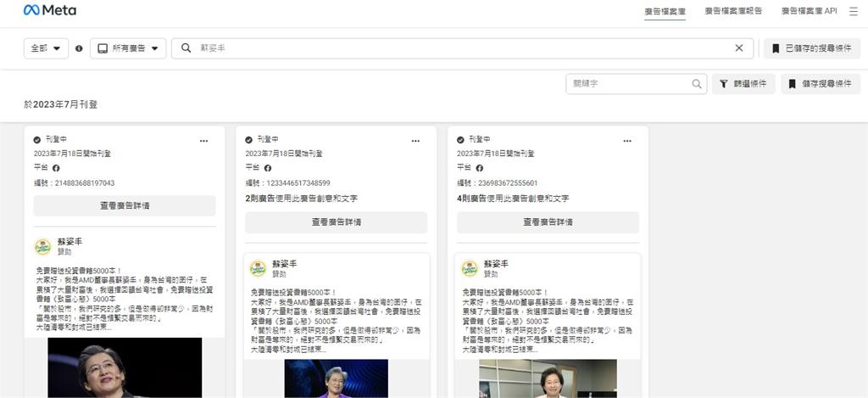Click the magnifier icon in 關鍵字 field
The height and width of the screenshot is (398, 868).
pyautogui.click(x=697, y=84)
